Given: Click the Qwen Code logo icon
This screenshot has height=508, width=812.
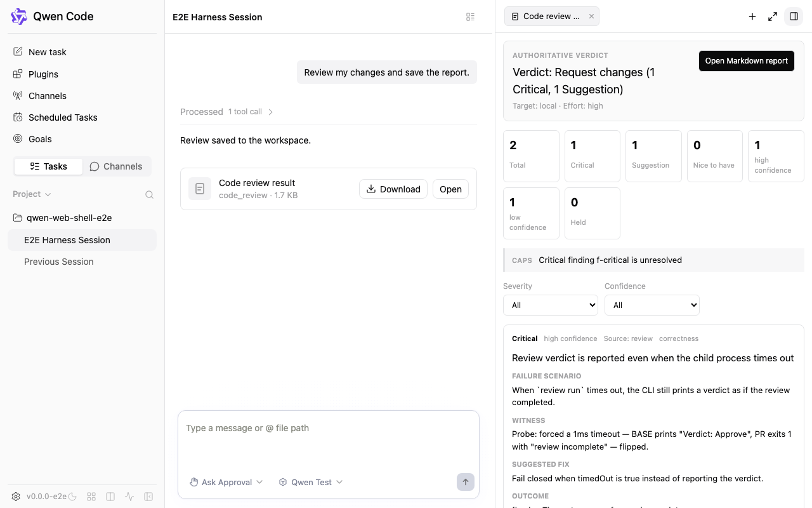Looking at the screenshot, I should pos(19,17).
